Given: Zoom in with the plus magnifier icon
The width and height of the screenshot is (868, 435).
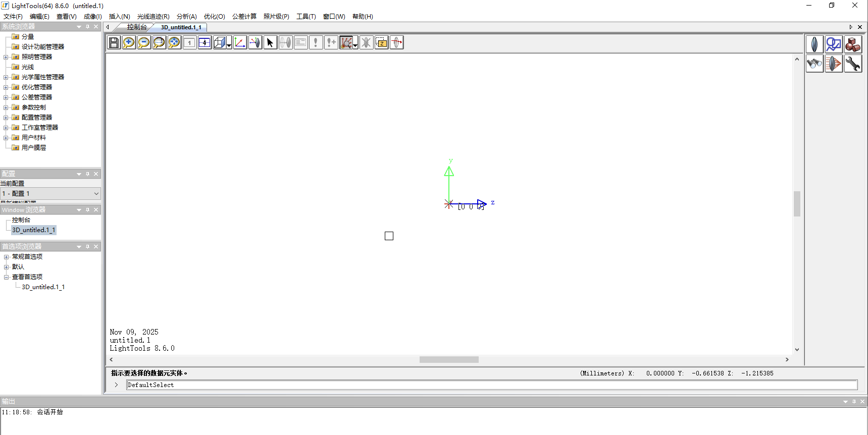Looking at the screenshot, I should [x=129, y=43].
